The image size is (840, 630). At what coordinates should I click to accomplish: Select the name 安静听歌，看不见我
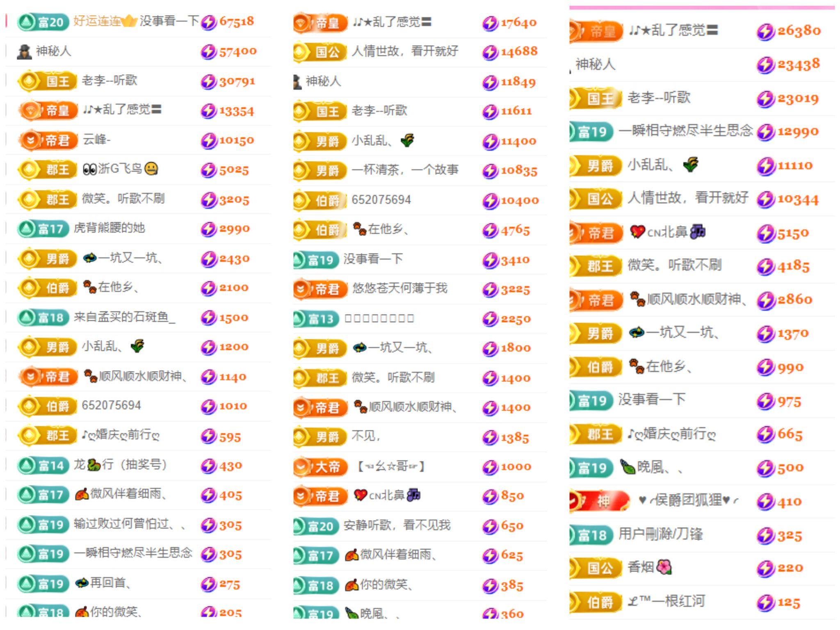coord(397,525)
